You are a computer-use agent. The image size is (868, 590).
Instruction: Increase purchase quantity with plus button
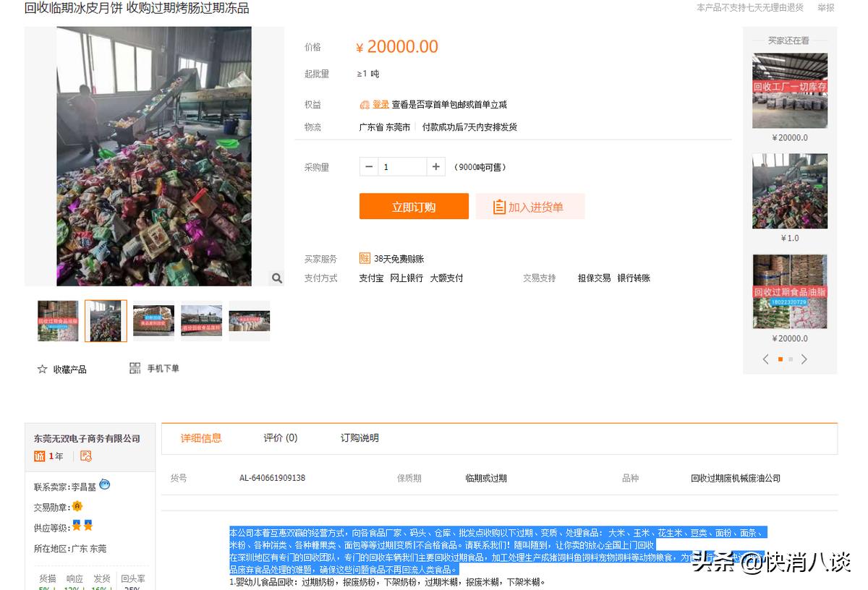click(435, 167)
